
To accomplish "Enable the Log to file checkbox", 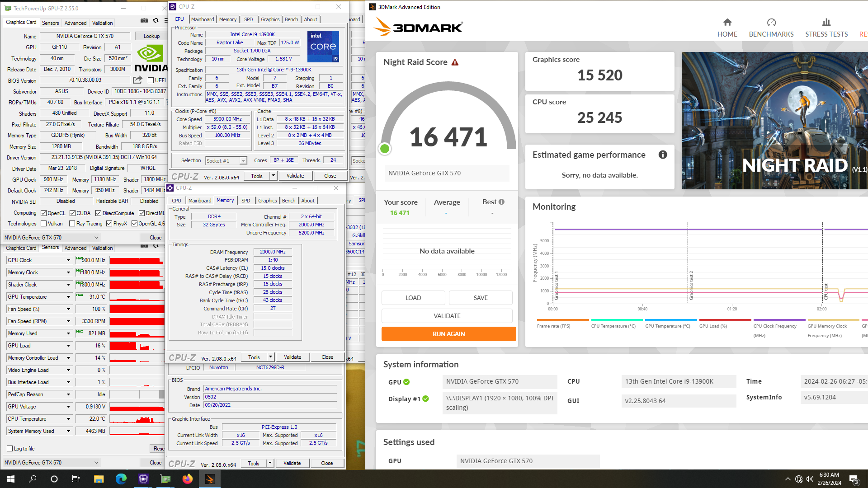I will 9,449.
